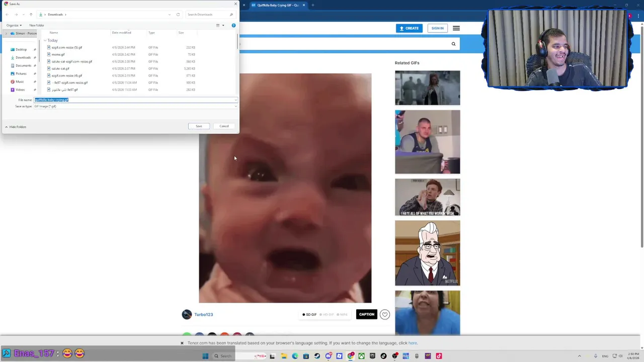Viewport: 644px width, 362px height.
Task: Open the hamburger menu on Tenor
Action: click(456, 28)
